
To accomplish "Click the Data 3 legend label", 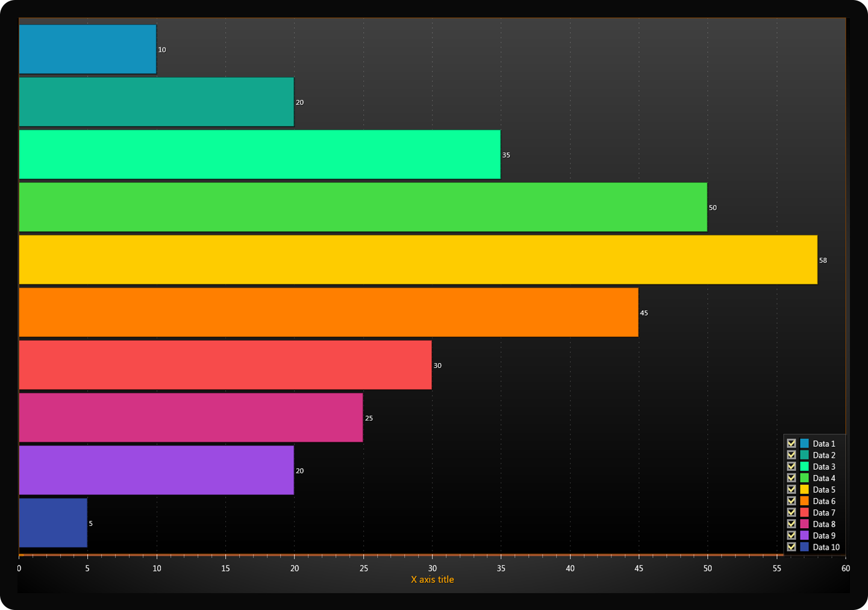I will point(823,467).
